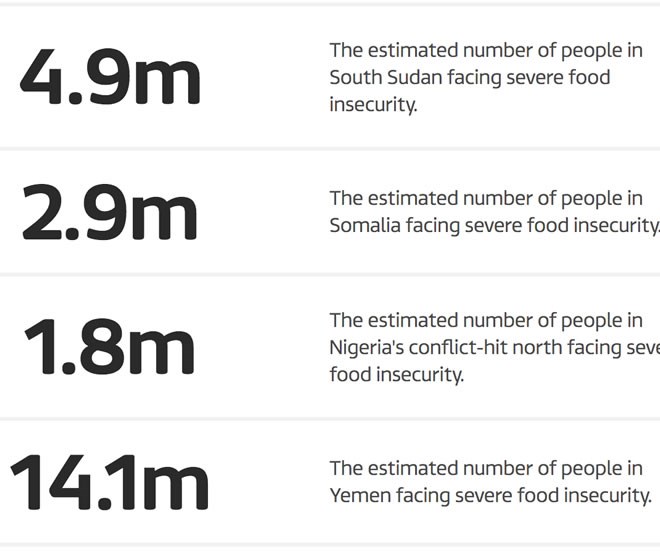Image resolution: width=660 pixels, height=551 pixels.
Task: Click the divider between 2.9m and 1.8m rows
Action: pos(330,273)
